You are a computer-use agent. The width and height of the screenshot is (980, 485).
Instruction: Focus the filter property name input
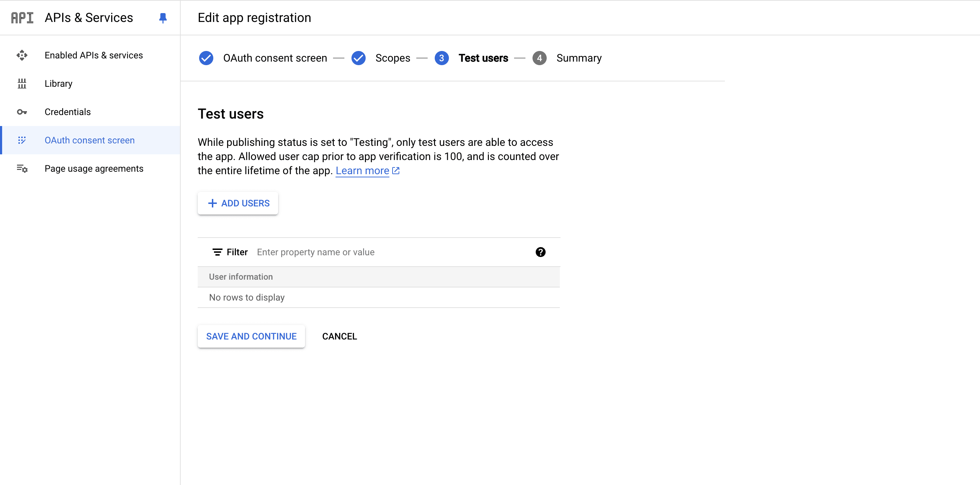pos(392,252)
